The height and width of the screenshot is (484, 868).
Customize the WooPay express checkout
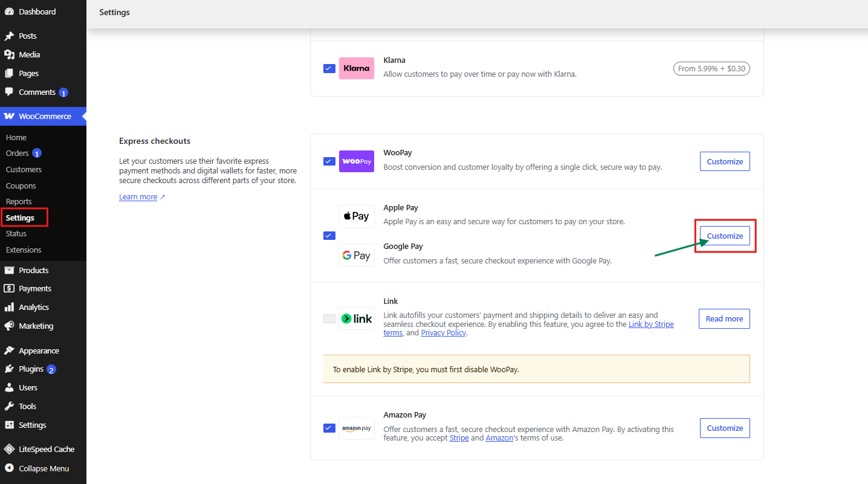pos(725,161)
